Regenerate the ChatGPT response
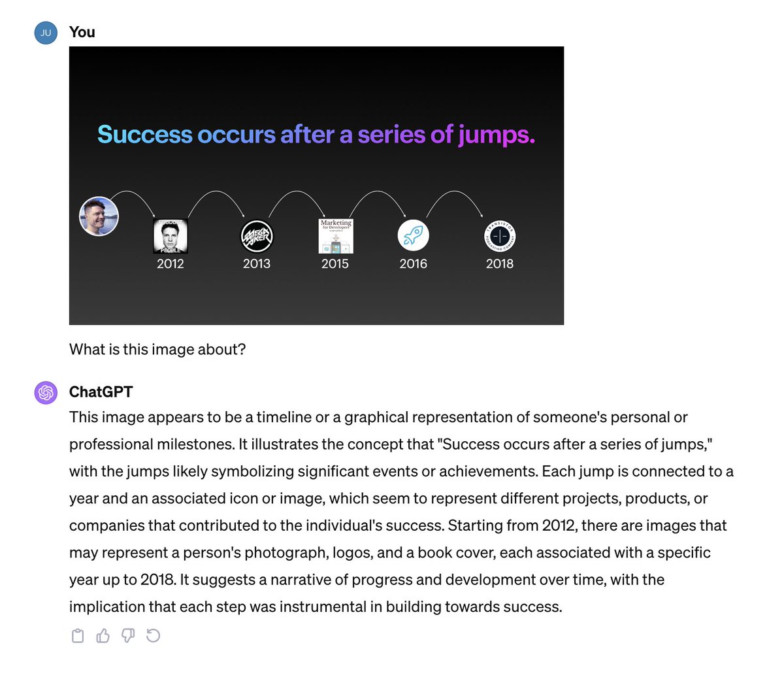This screenshot has height=683, width=784. pos(154,636)
